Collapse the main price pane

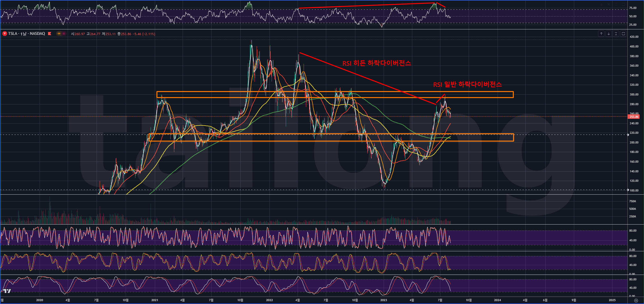pos(616,34)
